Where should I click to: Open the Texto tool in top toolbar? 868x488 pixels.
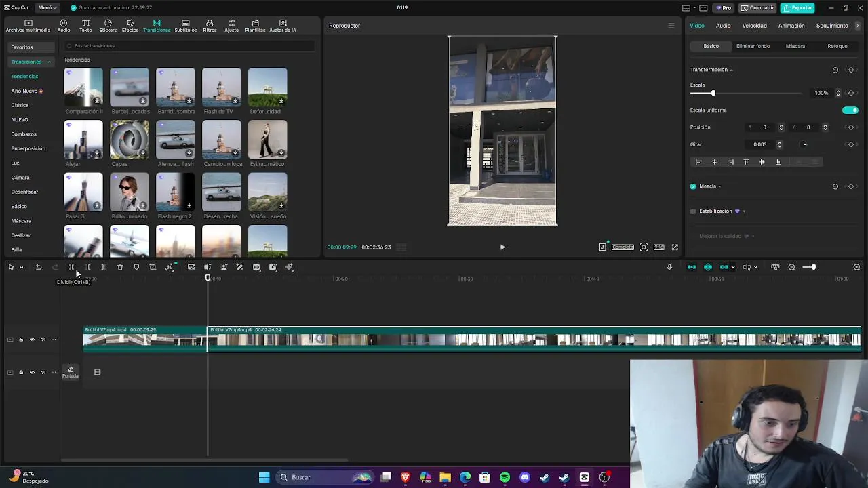[85, 26]
